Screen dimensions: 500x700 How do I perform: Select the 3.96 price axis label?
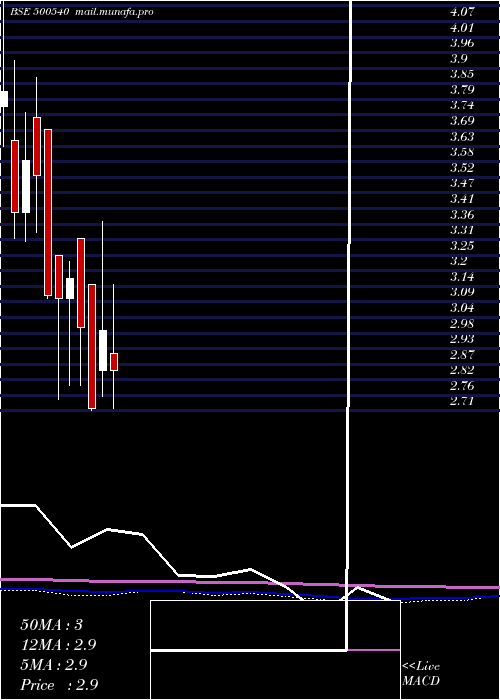point(462,43)
